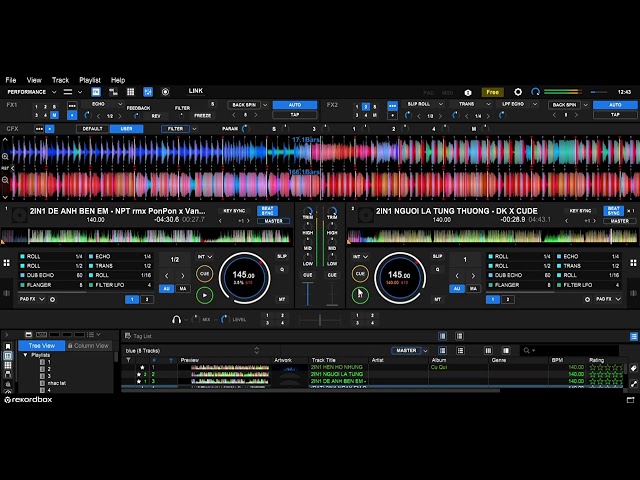Trigger deck 1 DUB ECHO pad
This screenshot has width=640, height=480.
pyautogui.click(x=51, y=276)
